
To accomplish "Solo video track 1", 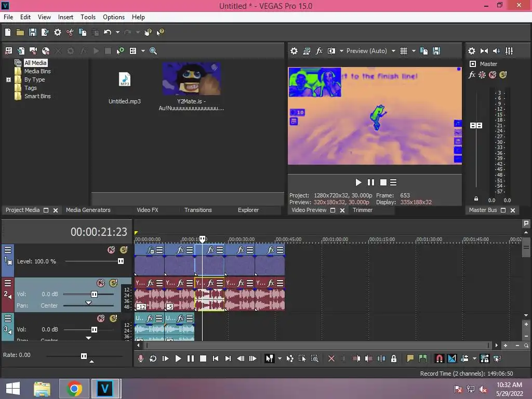I will (124, 250).
